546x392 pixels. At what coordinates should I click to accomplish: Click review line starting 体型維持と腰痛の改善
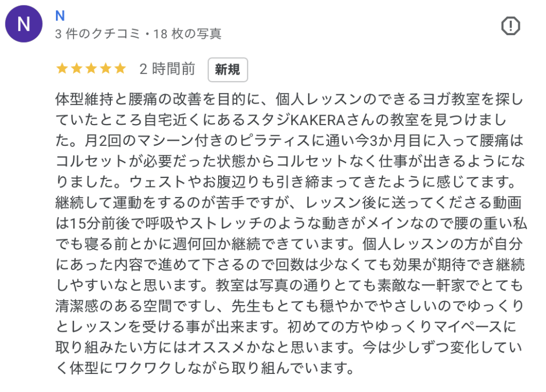(290, 99)
